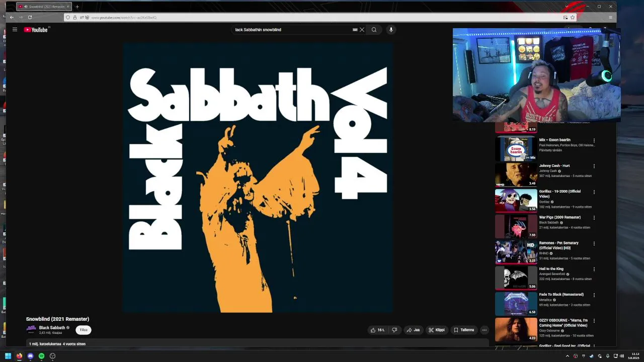
Task: Open the War Pigs thumbnail
Action: pos(516,226)
